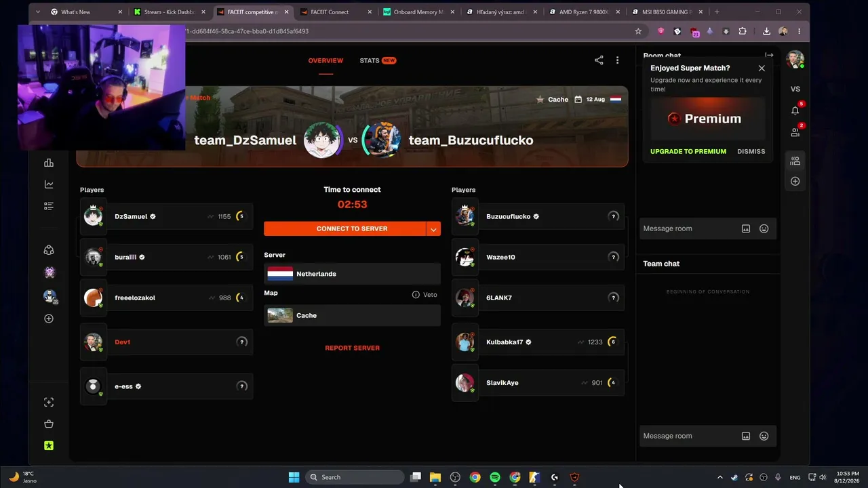Open the Chrome three-dot menu

click(800, 31)
